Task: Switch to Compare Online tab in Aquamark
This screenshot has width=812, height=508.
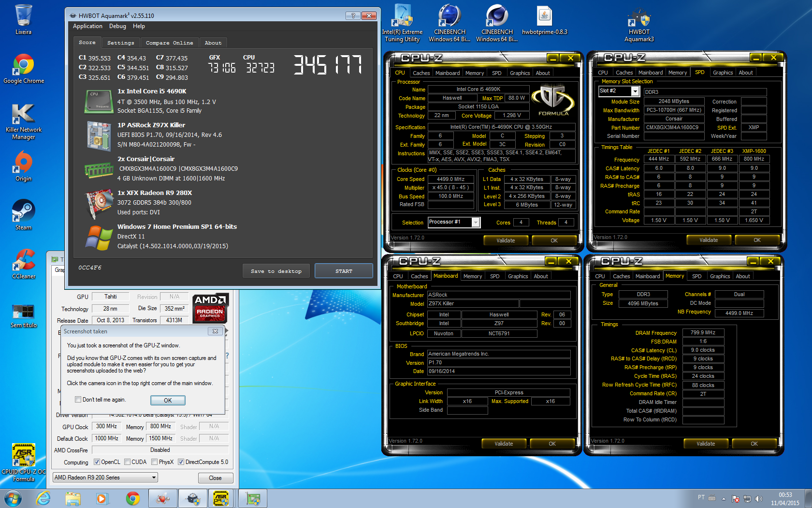Action: tap(170, 43)
